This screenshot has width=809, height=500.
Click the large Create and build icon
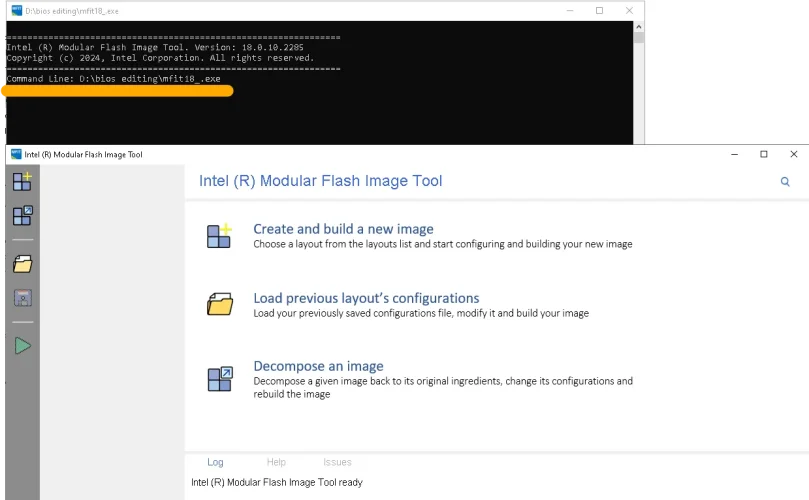point(219,236)
